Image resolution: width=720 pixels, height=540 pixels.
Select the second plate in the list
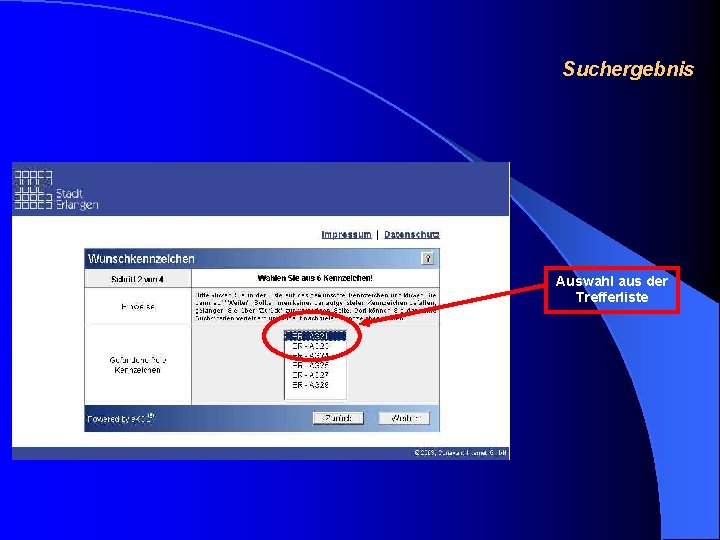(315, 346)
